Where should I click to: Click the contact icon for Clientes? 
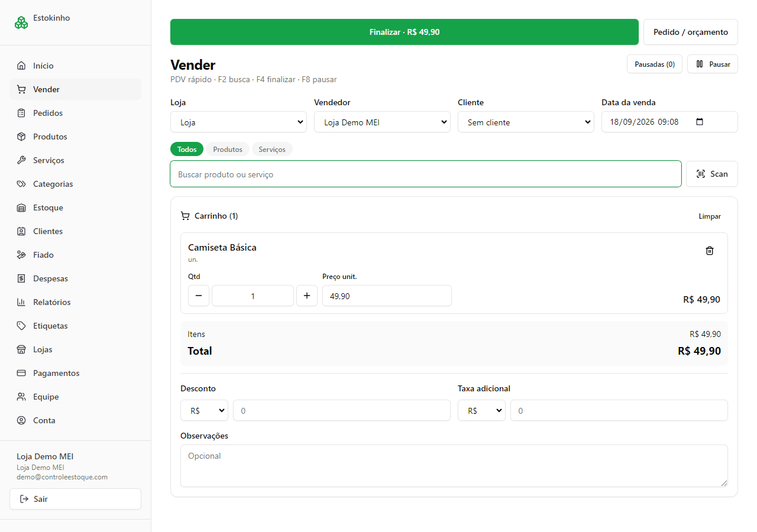pos(21,231)
